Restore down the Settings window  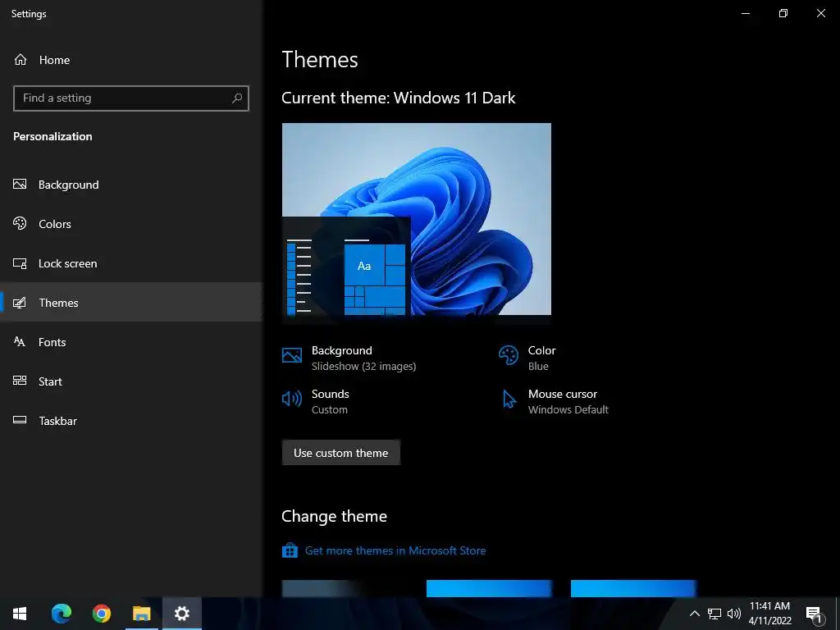coord(783,13)
